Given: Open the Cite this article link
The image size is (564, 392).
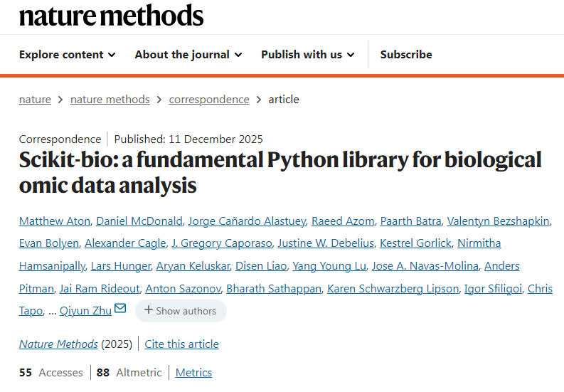Looking at the screenshot, I should tap(181, 344).
